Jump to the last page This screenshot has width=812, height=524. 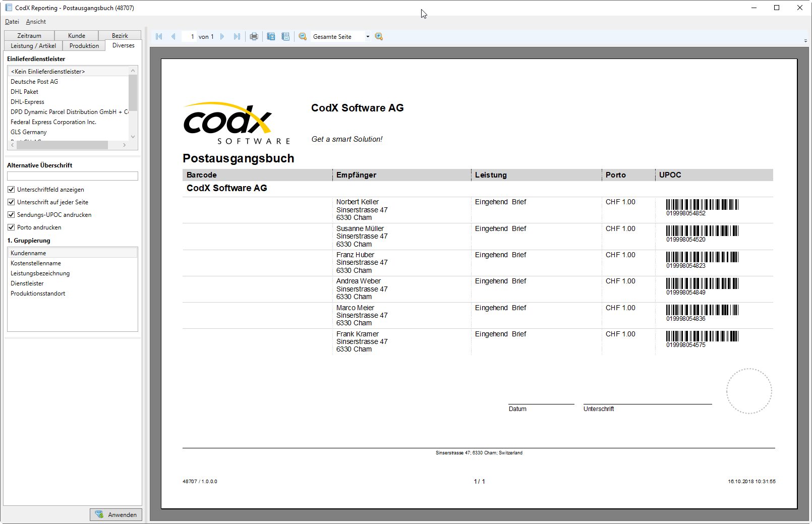[237, 36]
